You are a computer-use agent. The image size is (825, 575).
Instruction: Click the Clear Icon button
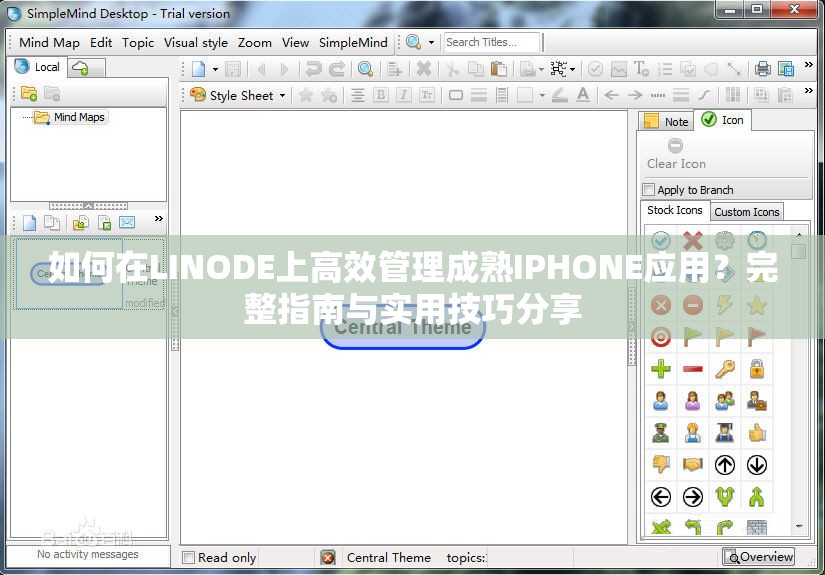point(676,154)
